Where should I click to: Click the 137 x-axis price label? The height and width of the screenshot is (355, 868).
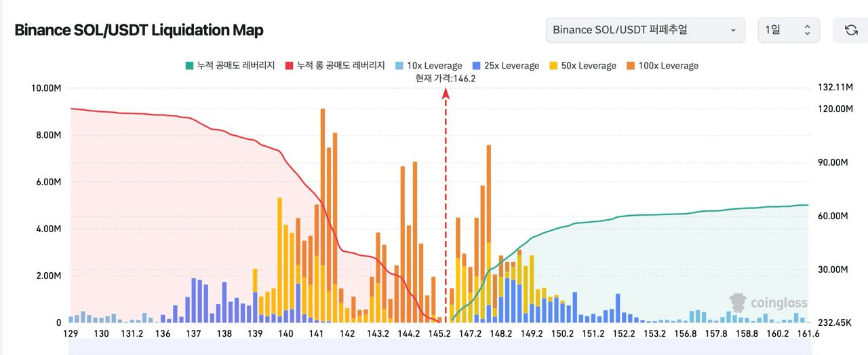193,334
